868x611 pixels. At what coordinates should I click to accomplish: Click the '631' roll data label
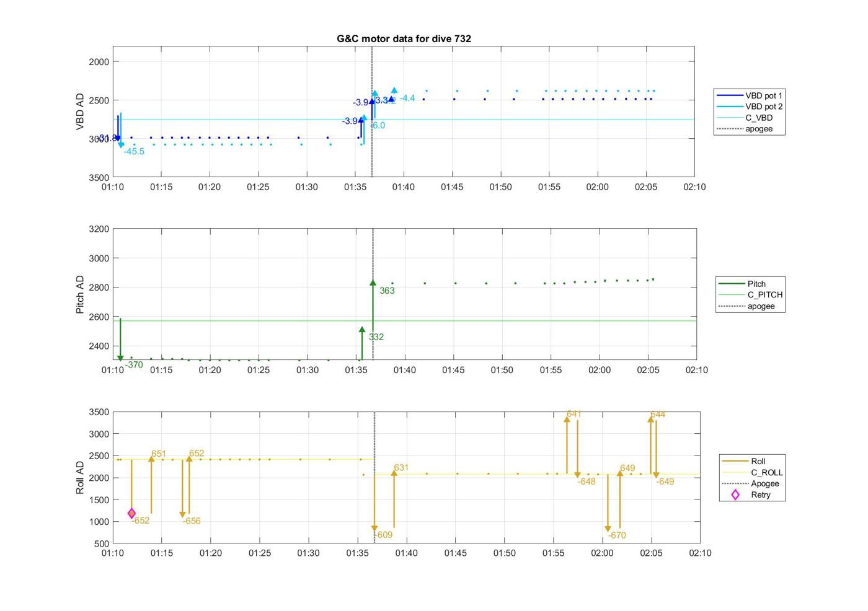click(401, 468)
